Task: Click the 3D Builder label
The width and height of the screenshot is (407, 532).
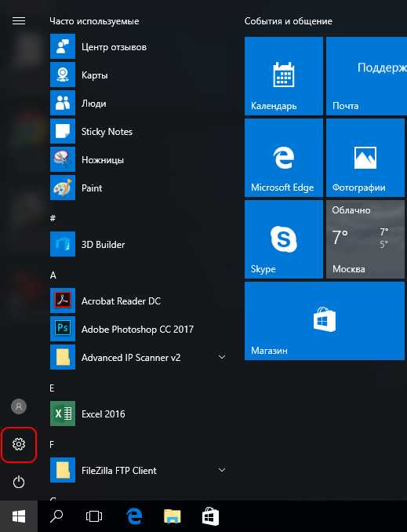Action: coord(103,244)
